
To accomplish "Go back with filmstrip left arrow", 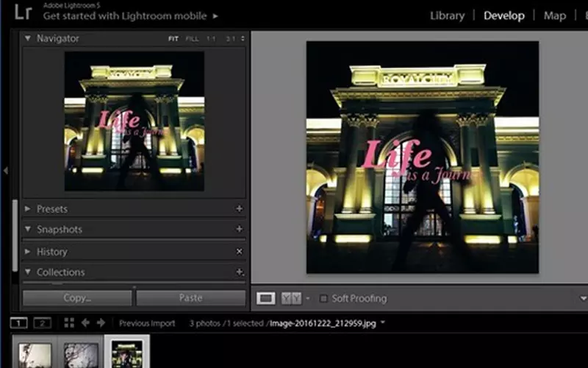I will click(x=85, y=322).
